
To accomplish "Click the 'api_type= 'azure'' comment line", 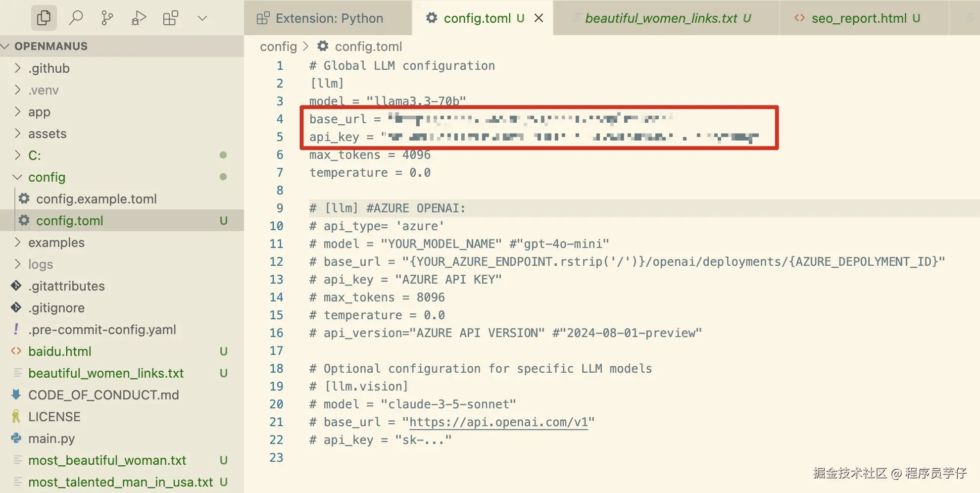I will (377, 226).
